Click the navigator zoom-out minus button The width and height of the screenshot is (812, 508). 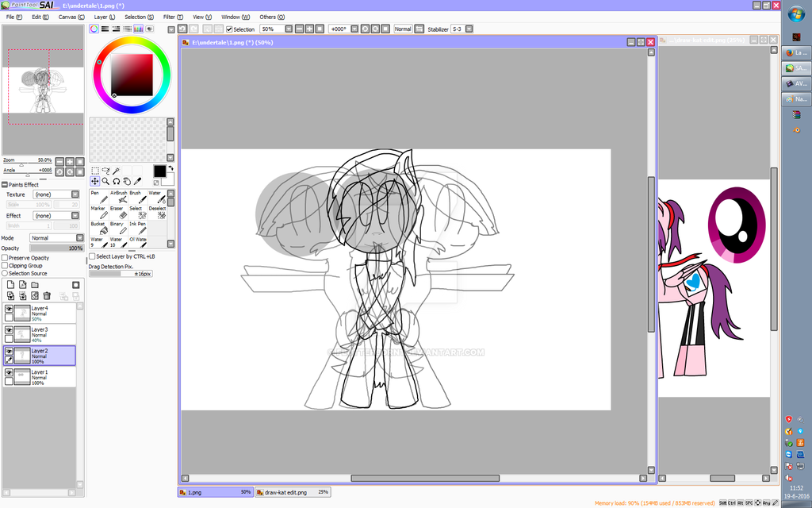[59, 162]
